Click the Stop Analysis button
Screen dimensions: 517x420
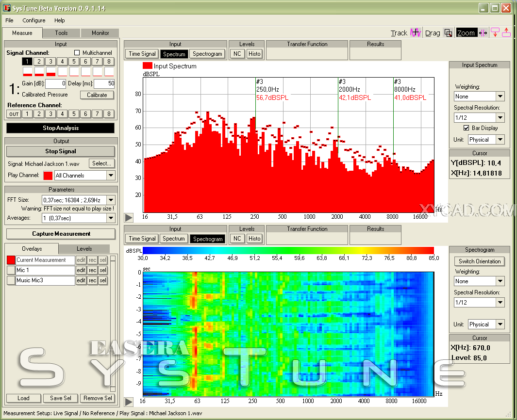(61, 128)
